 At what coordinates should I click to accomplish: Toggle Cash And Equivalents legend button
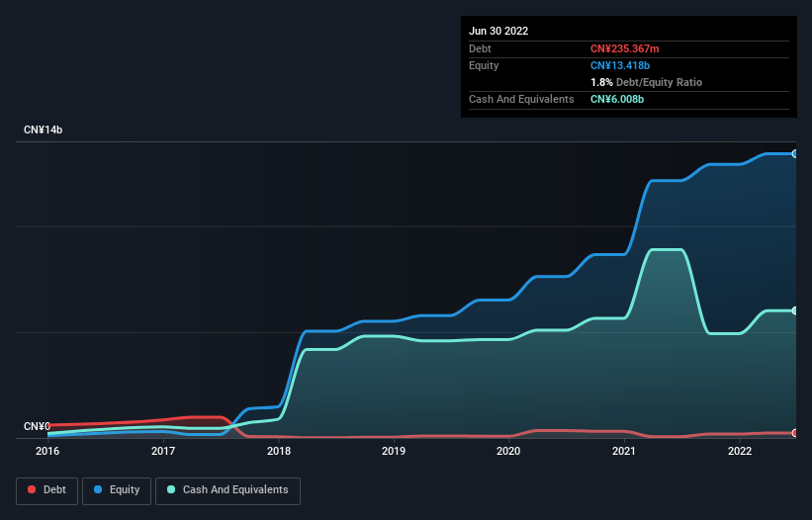coord(227,490)
